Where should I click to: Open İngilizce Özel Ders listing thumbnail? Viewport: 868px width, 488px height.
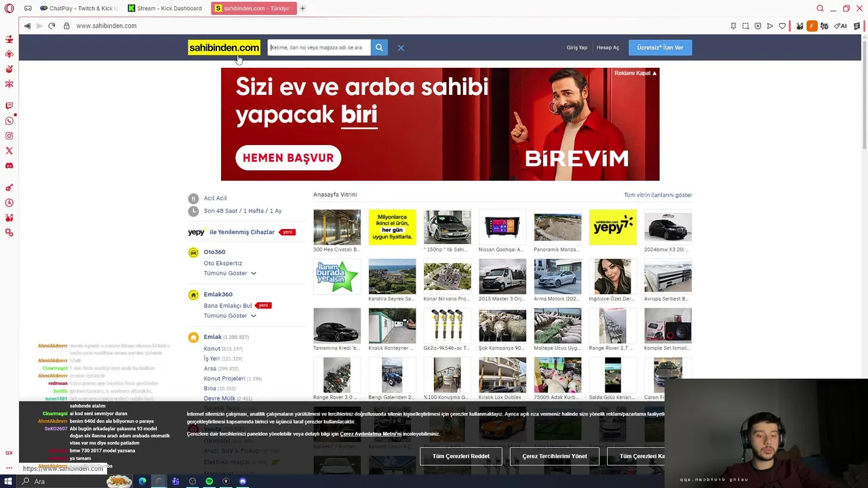(612, 277)
